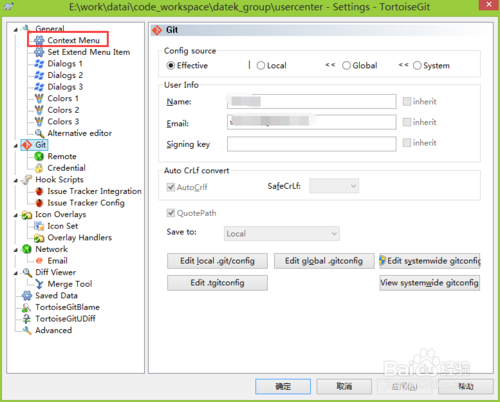Click Edit .tgitconfig button
This screenshot has width=500, height=402.
[217, 283]
